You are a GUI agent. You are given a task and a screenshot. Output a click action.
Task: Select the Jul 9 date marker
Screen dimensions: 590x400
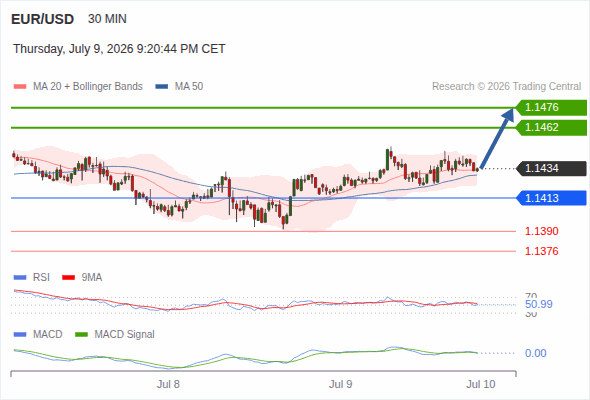[x=341, y=384]
